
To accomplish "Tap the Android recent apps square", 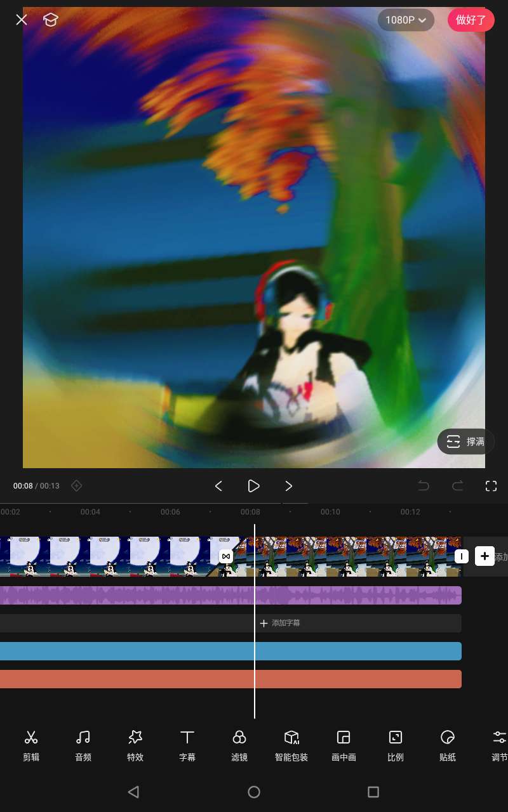I will coord(373,792).
